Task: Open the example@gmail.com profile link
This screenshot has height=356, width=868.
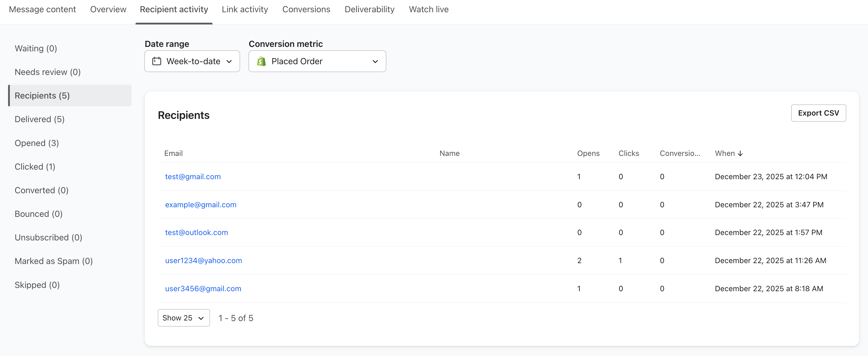Action: [201, 205]
